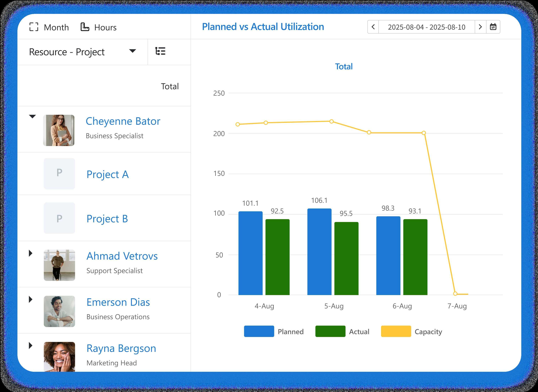The width and height of the screenshot is (538, 392).
Task: Go to next date range arrow
Action: 480,27
